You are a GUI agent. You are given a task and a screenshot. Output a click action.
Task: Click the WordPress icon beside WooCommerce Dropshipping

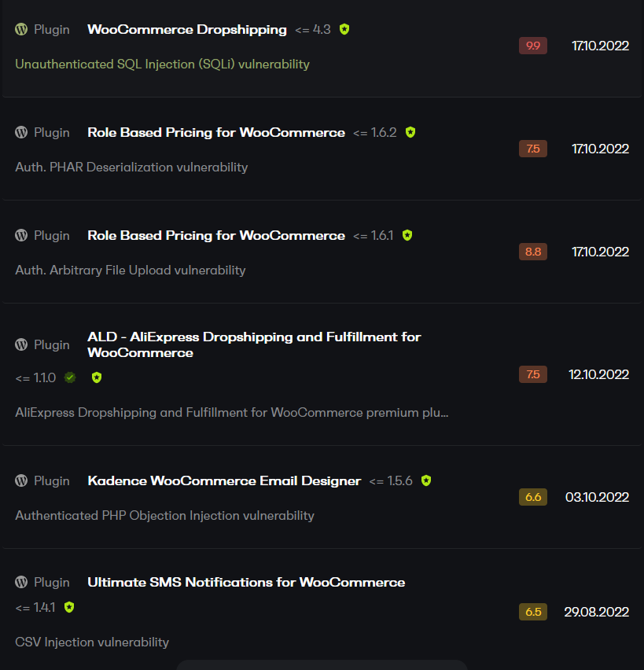click(21, 30)
